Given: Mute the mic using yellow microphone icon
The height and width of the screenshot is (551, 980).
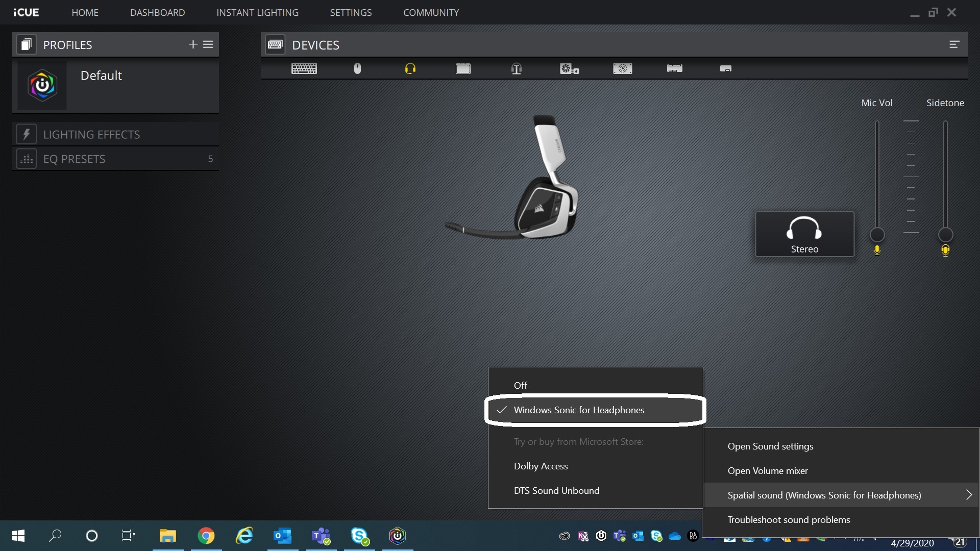Looking at the screenshot, I should (x=877, y=250).
